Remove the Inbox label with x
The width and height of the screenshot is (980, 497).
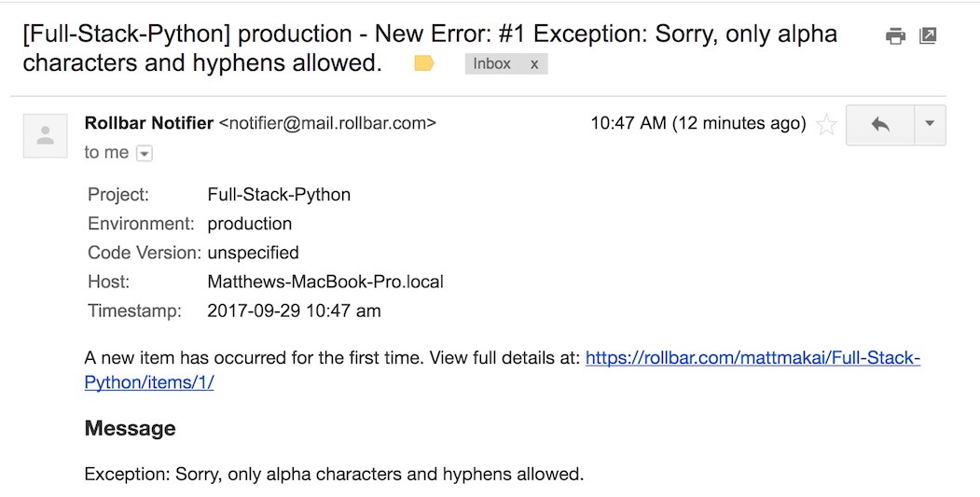[534, 63]
